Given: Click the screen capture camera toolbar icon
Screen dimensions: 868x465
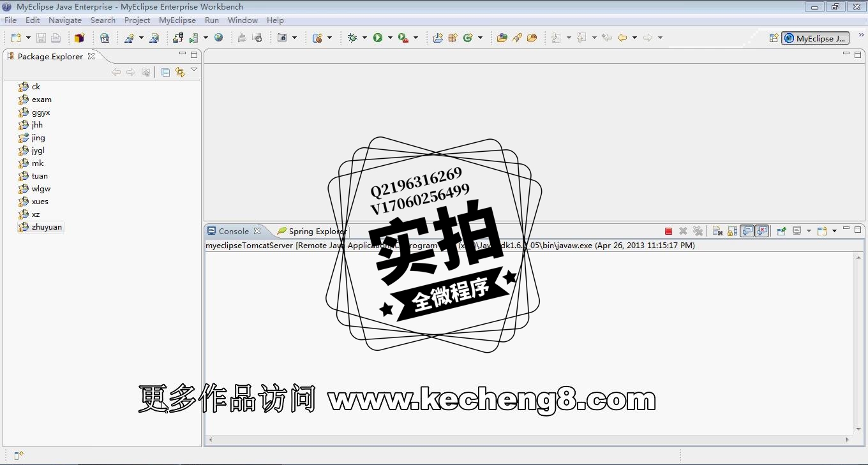Looking at the screenshot, I should (282, 38).
